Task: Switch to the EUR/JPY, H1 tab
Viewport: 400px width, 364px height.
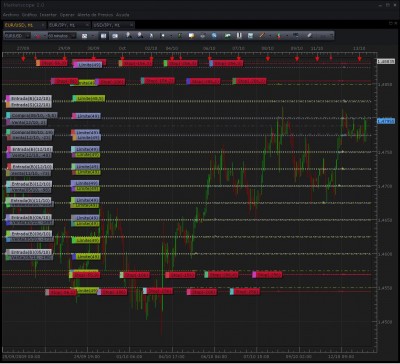Action: [x=69, y=25]
